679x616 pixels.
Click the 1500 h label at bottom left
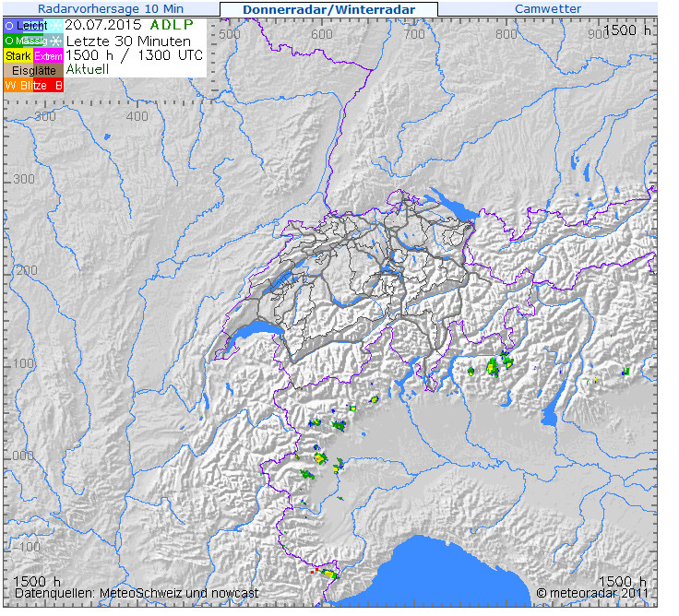click(x=37, y=581)
